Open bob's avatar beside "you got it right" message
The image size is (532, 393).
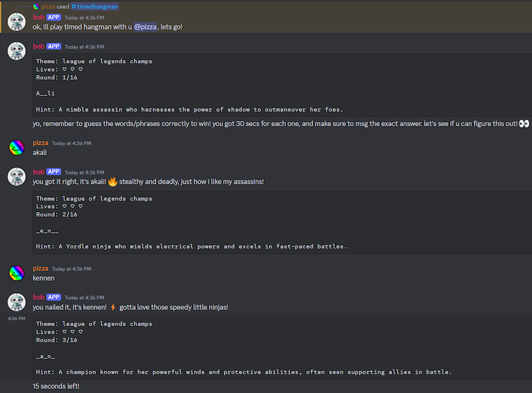pyautogui.click(x=17, y=176)
